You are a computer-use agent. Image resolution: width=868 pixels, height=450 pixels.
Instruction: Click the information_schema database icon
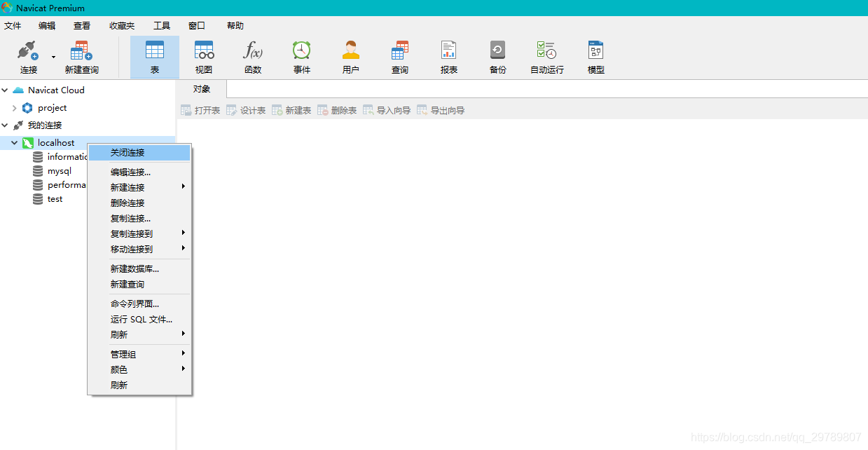coord(38,157)
